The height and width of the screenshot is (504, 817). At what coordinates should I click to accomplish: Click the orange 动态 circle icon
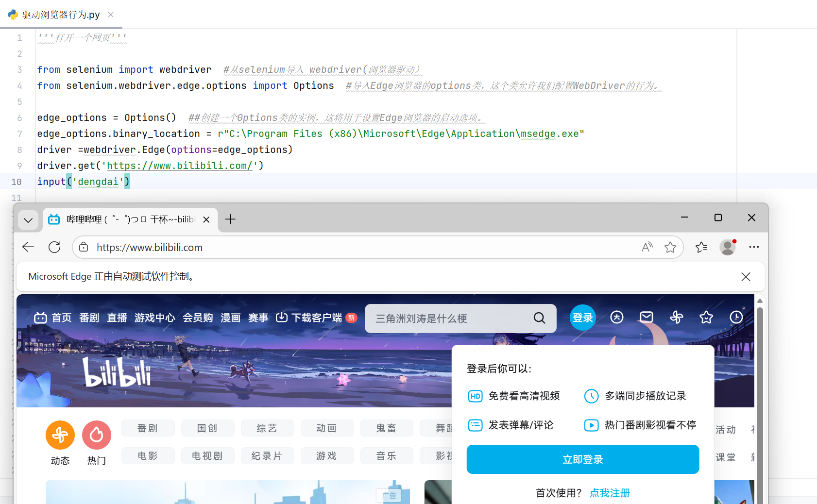tap(60, 435)
